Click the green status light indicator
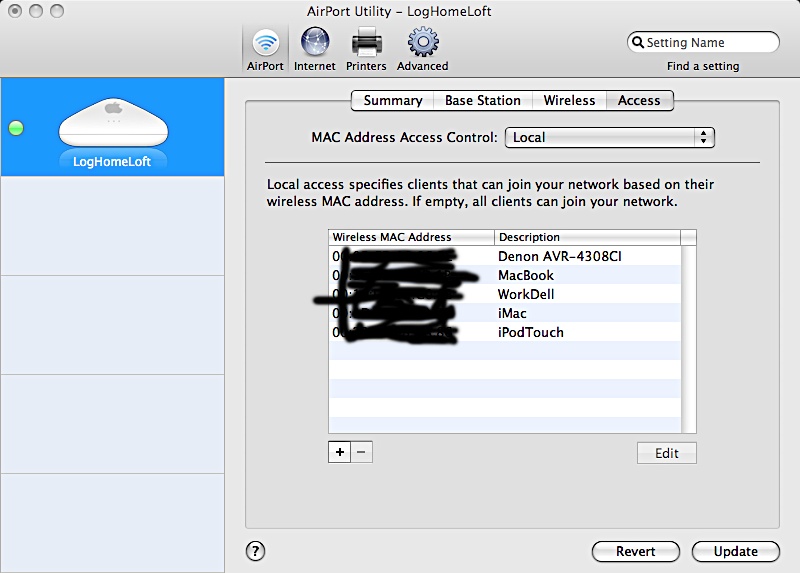800x573 pixels. pyautogui.click(x=16, y=128)
